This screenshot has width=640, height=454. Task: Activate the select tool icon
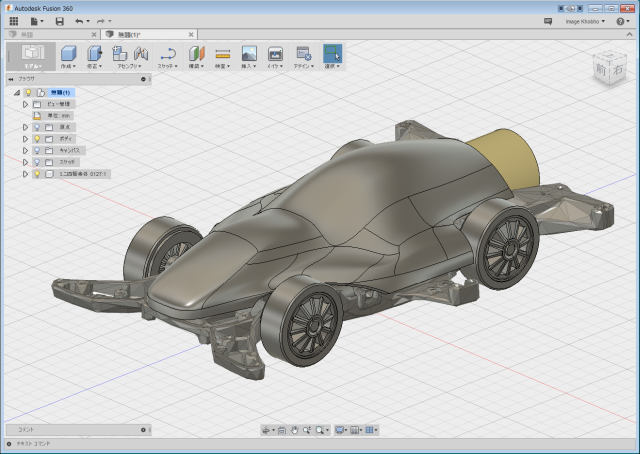(x=332, y=53)
